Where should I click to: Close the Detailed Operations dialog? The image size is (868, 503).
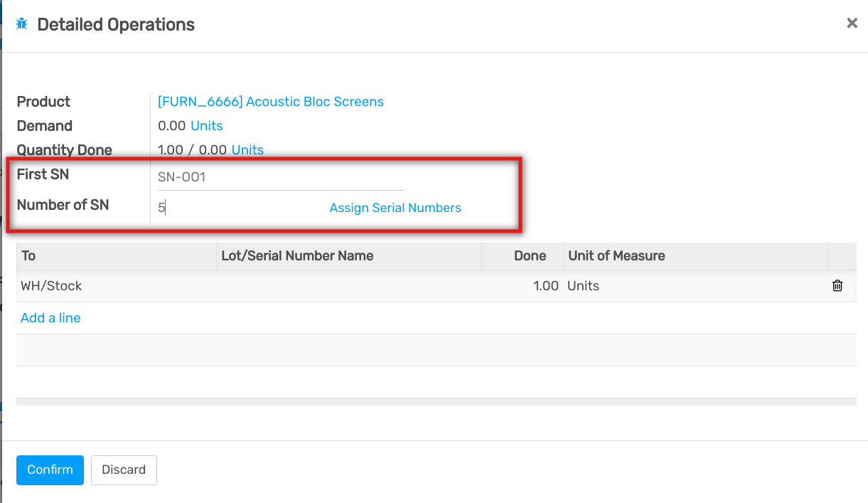[852, 23]
